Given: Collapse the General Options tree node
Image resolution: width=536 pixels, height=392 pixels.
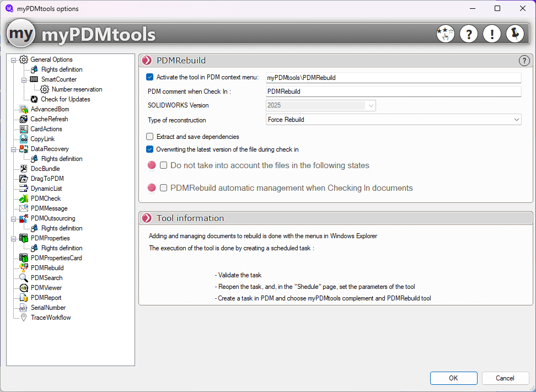Looking at the screenshot, I should click(12, 60).
